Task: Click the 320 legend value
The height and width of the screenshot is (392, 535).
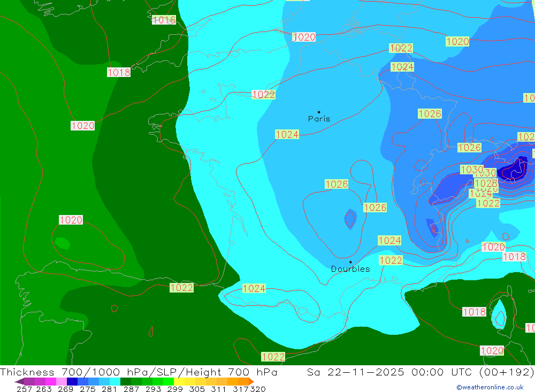Action: click(258, 389)
